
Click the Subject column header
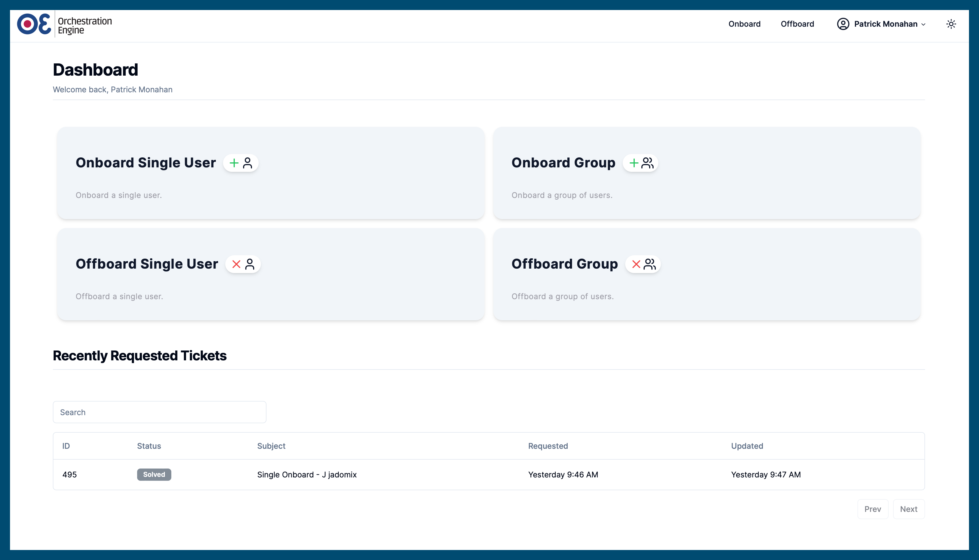click(x=271, y=446)
